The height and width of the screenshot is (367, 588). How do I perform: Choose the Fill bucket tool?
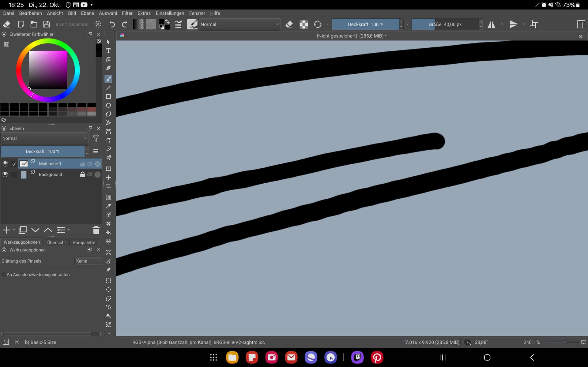coord(108,232)
